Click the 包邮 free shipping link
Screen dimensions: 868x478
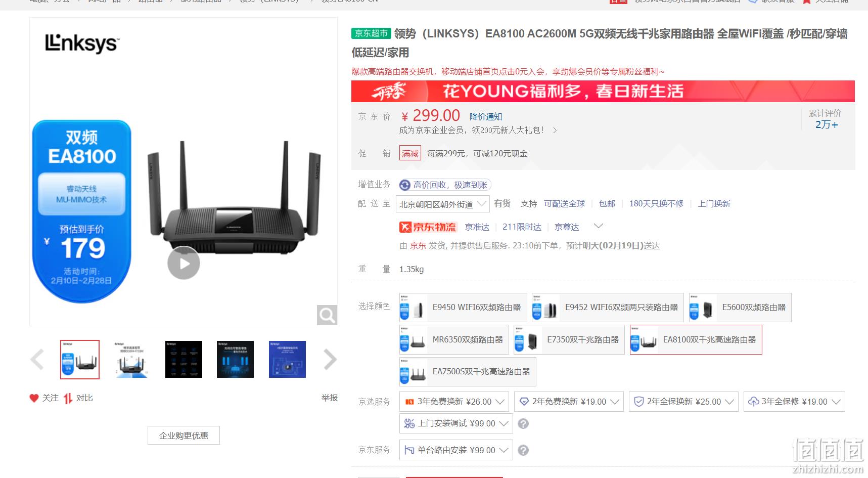click(x=607, y=204)
